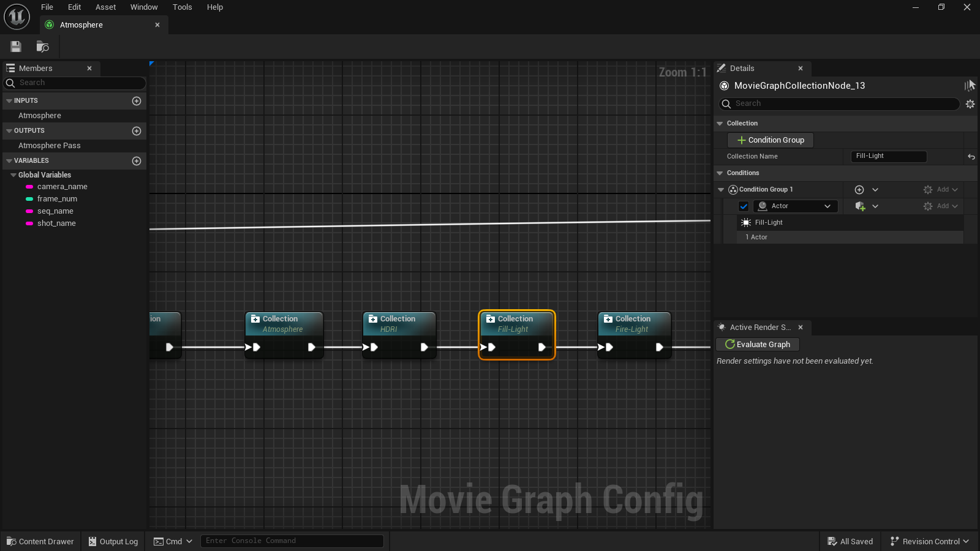The image size is (980, 551).
Task: Click the Collection Name text field
Action: tap(889, 156)
